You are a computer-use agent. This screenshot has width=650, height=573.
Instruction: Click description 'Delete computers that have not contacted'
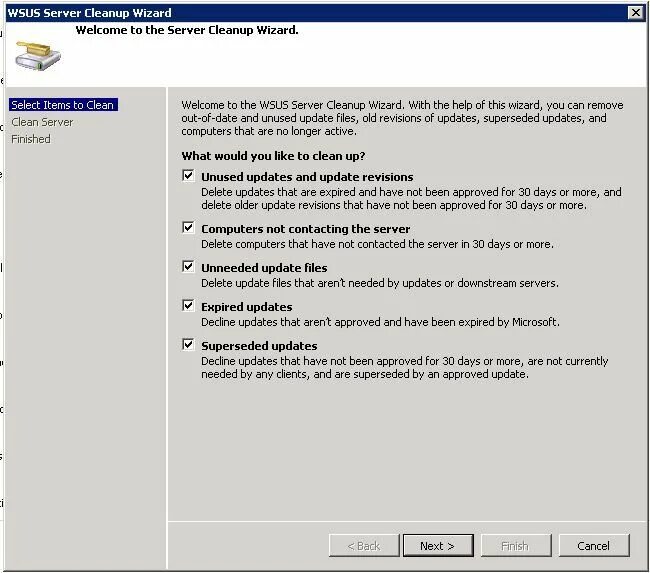(x=377, y=244)
